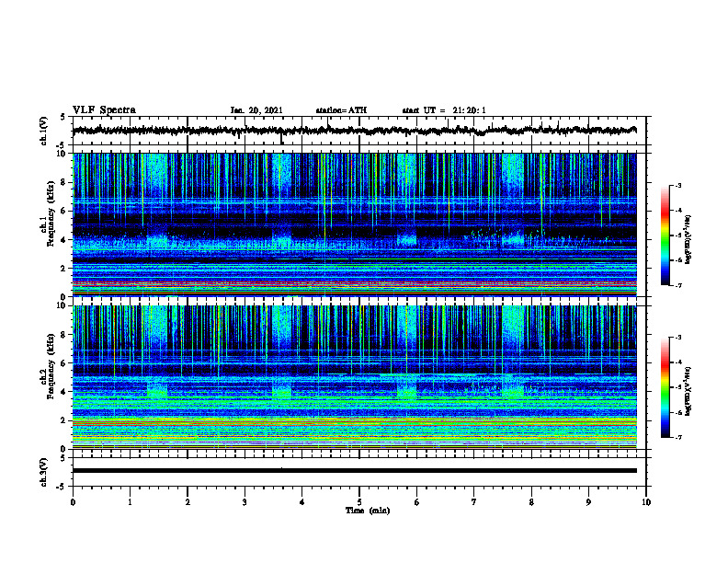Click time axis tick label 9

[x=588, y=502]
